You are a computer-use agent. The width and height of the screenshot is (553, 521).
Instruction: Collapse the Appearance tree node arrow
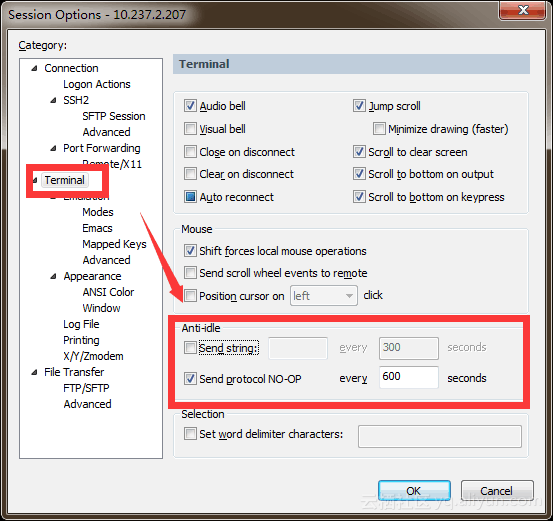(53, 276)
